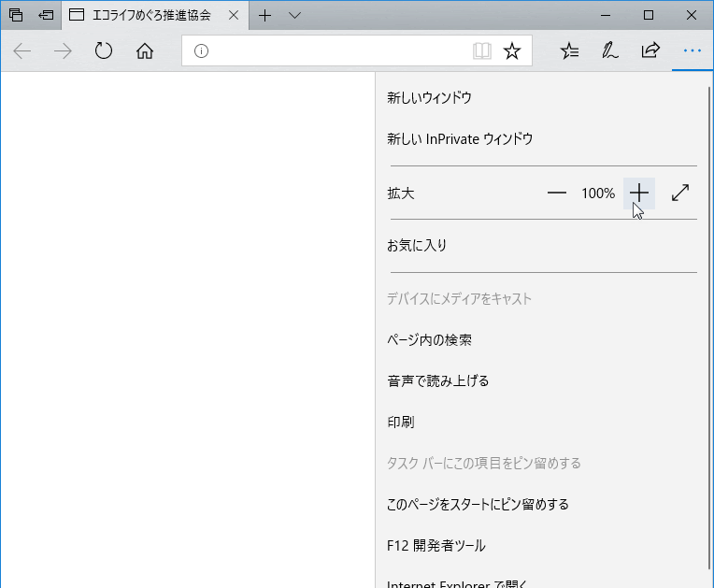Add web notes with pen
This screenshot has width=714, height=588.
pos(610,51)
